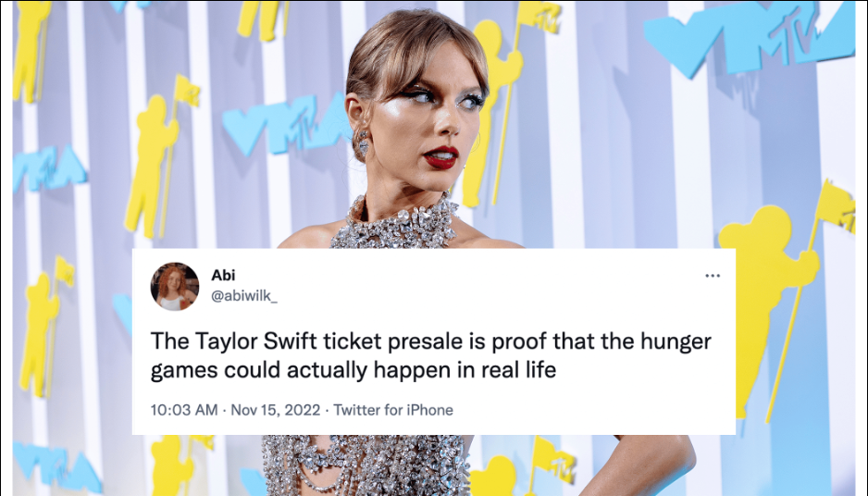
Task: Click the 10:03 AM timestamp
Action: coord(184,410)
